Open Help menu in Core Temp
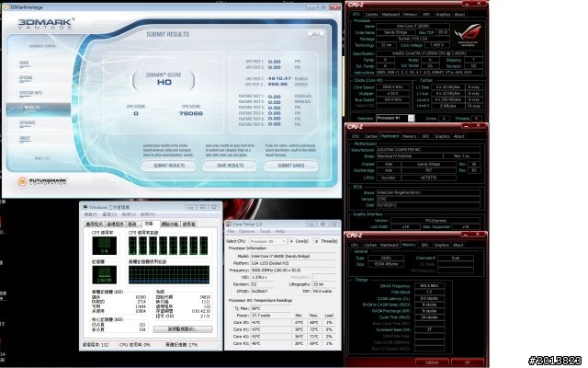Screen dimensions: 588x368 [280, 231]
